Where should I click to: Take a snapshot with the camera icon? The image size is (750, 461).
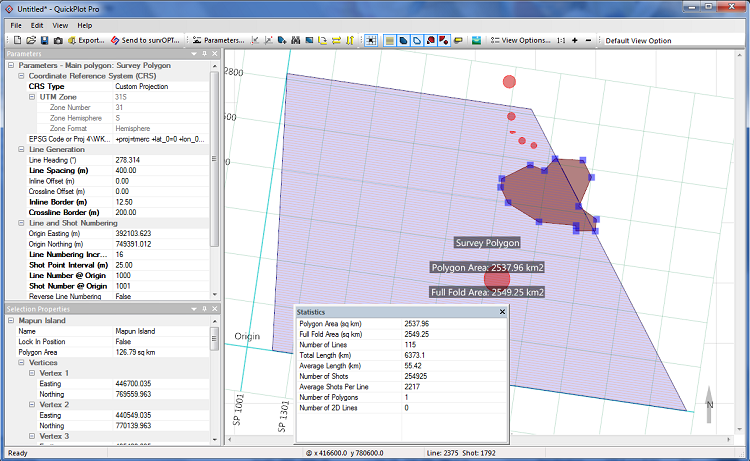58,40
